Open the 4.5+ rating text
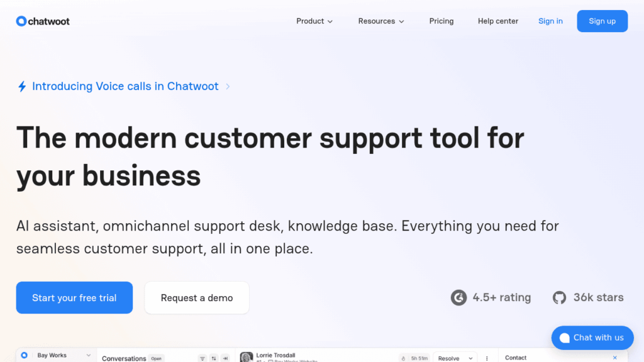 (501, 297)
